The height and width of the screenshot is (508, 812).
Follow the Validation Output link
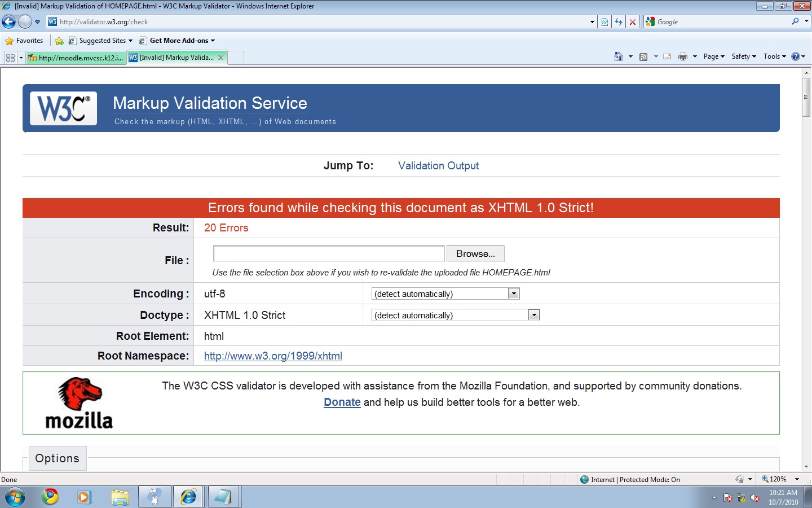[438, 166]
